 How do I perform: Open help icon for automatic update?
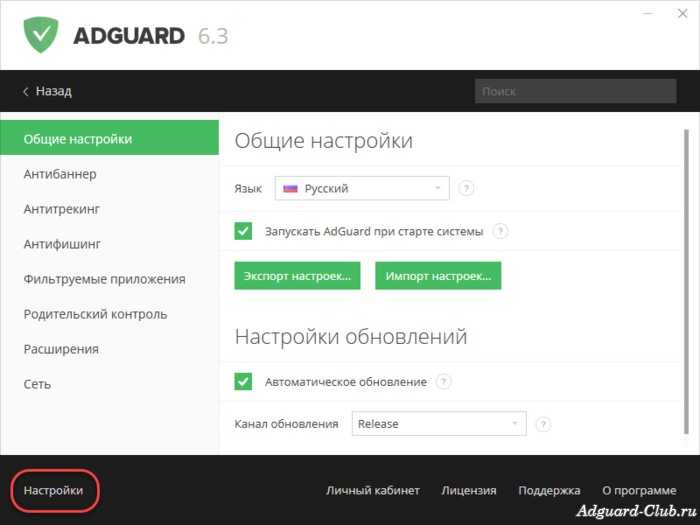pos(443,382)
